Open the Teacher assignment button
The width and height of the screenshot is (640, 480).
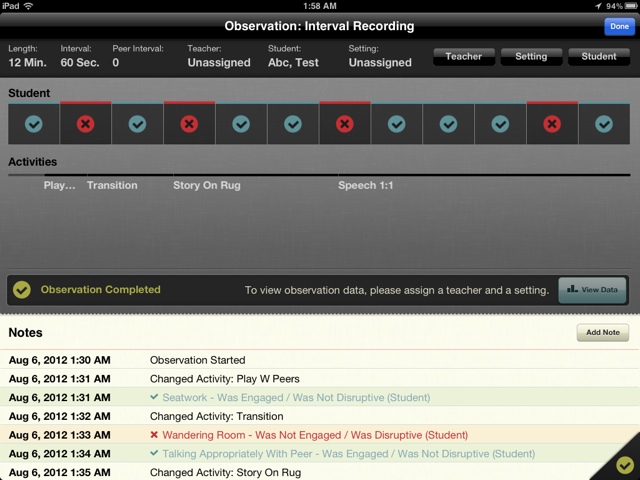coord(464,56)
